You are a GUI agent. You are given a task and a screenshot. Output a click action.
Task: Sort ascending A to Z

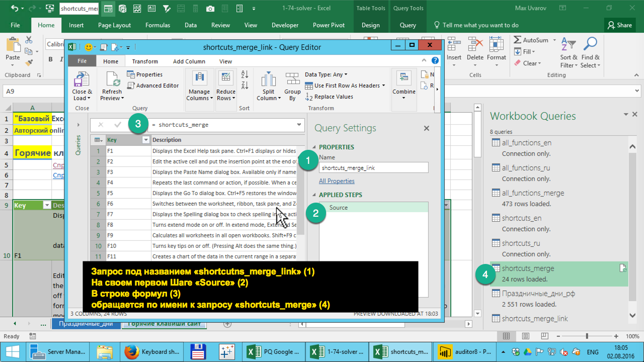tap(245, 74)
